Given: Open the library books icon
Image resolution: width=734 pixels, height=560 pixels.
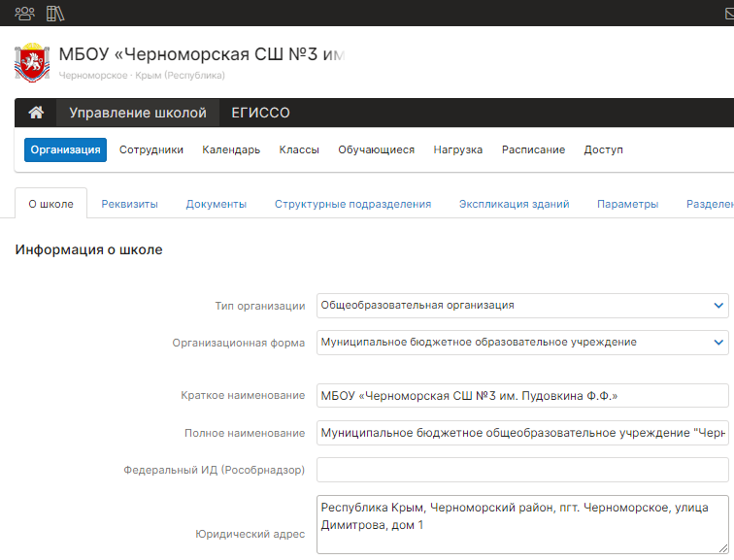Looking at the screenshot, I should (x=55, y=14).
